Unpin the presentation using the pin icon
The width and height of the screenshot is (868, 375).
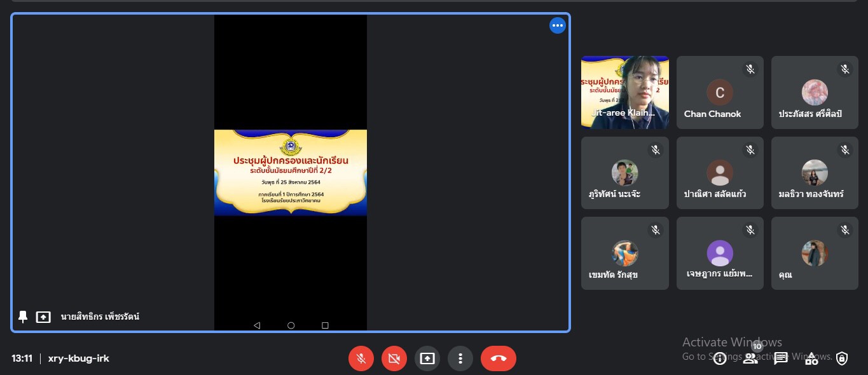pyautogui.click(x=23, y=317)
